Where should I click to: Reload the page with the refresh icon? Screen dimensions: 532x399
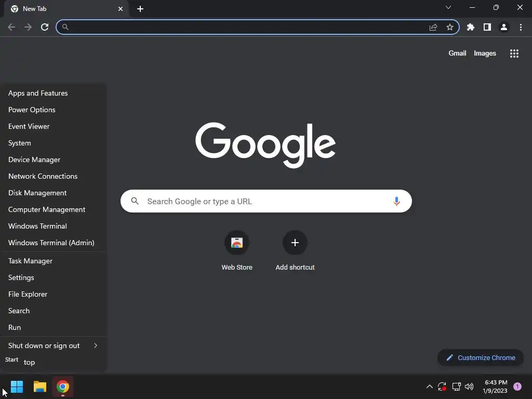(x=45, y=27)
